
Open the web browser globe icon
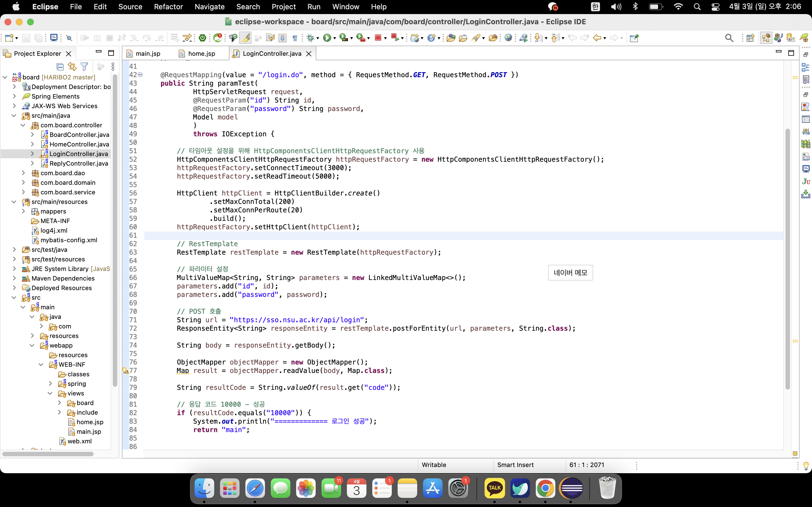click(508, 38)
